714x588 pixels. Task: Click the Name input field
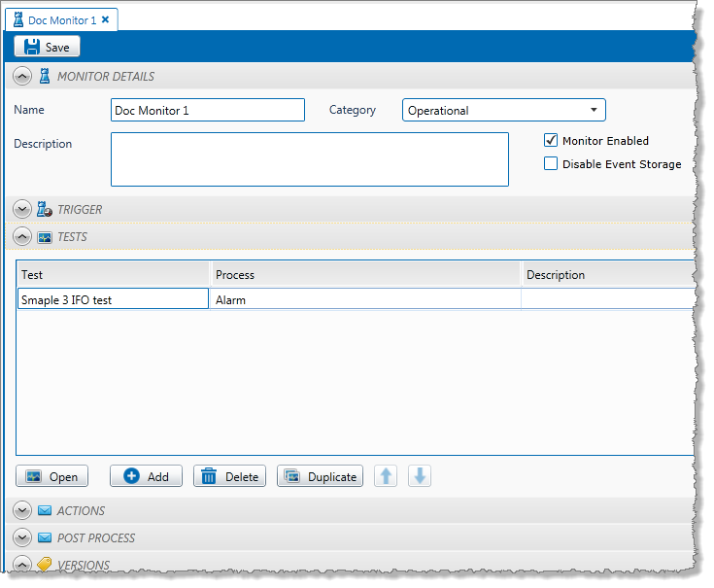tap(208, 110)
